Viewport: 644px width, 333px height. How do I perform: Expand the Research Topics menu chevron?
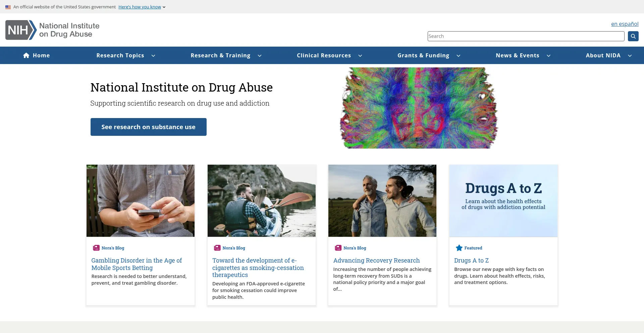153,56
